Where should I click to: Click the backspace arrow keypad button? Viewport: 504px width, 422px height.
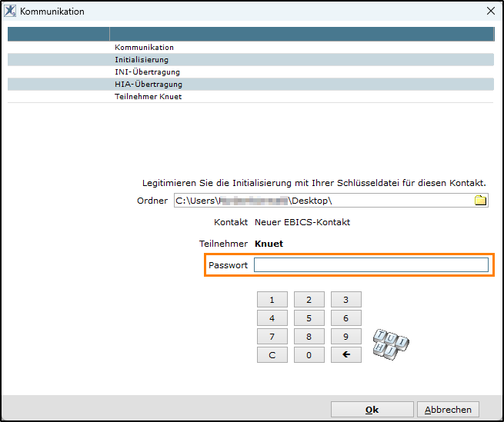coord(346,354)
